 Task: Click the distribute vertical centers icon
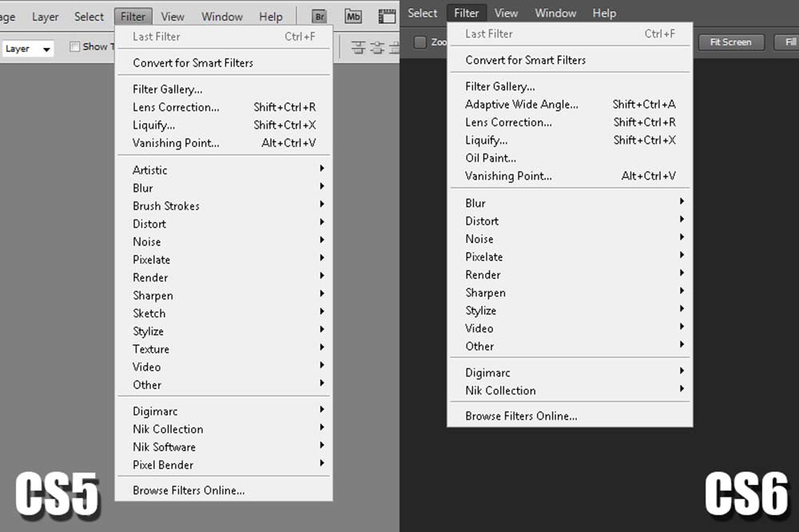pos(377,48)
